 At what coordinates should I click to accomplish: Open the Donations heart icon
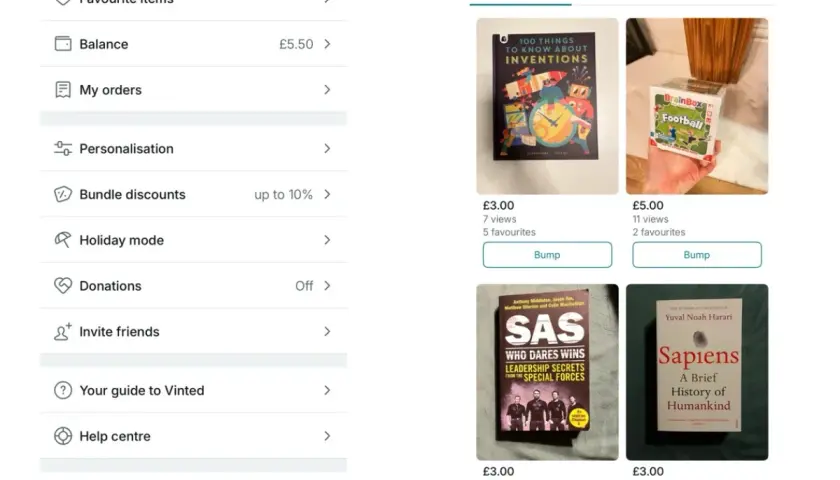coord(63,286)
